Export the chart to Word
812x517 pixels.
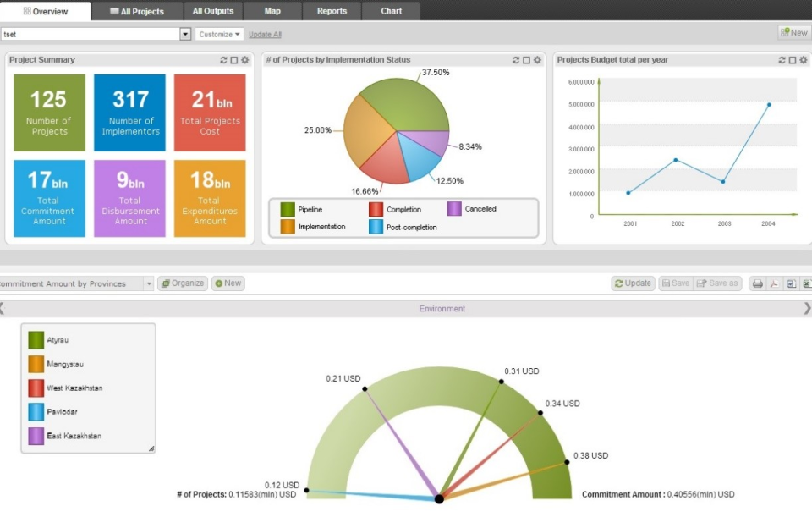coord(789,283)
